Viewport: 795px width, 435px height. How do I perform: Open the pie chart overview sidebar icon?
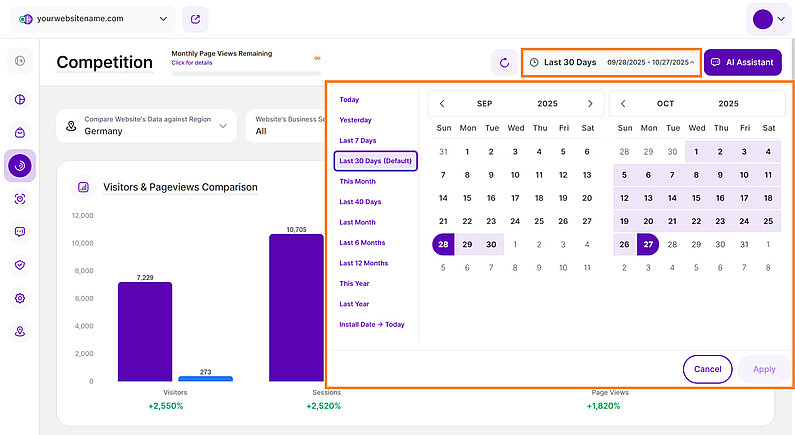click(20, 99)
